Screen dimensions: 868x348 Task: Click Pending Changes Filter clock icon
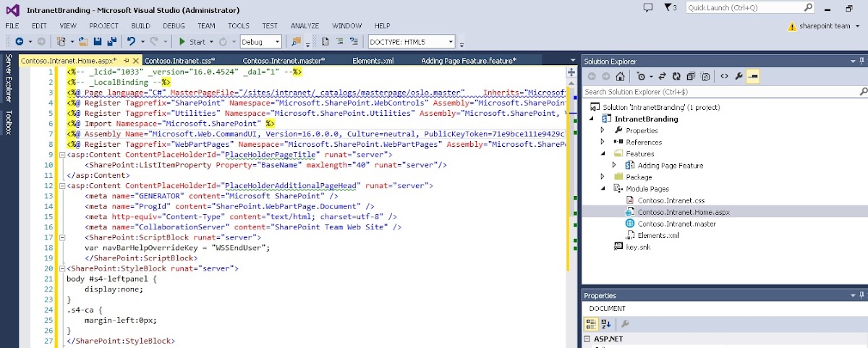tap(641, 76)
